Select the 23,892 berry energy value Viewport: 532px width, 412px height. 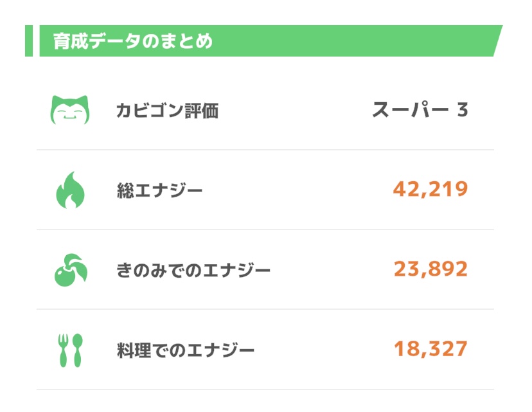pos(430,269)
